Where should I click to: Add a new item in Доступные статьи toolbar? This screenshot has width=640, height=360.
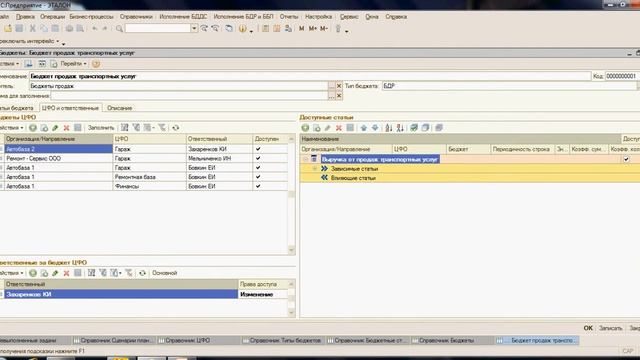(305, 128)
